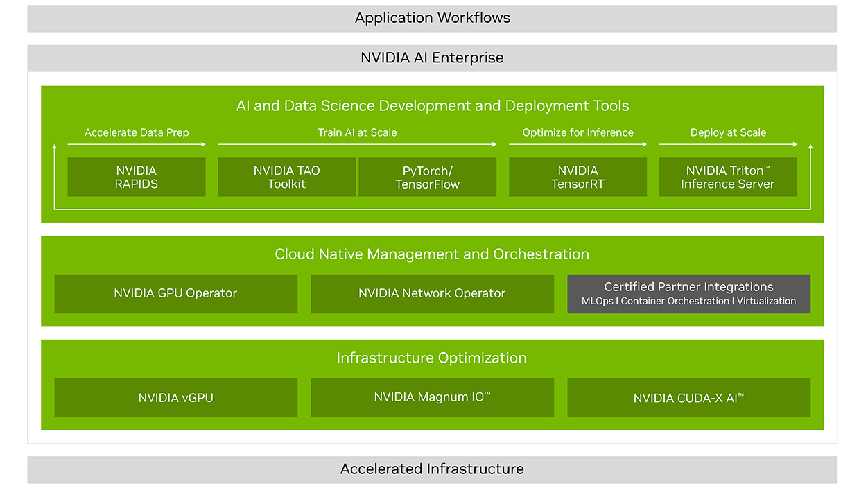The image size is (868, 488).
Task: Click the NVIDIA vGPU tile
Action: pyautogui.click(x=175, y=397)
